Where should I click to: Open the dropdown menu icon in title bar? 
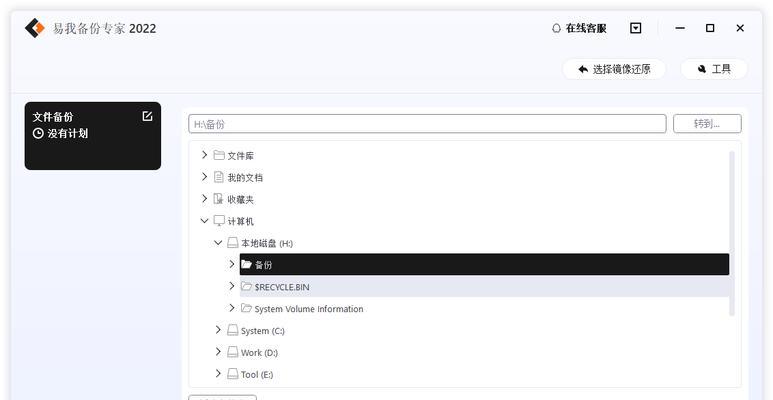coord(636,28)
